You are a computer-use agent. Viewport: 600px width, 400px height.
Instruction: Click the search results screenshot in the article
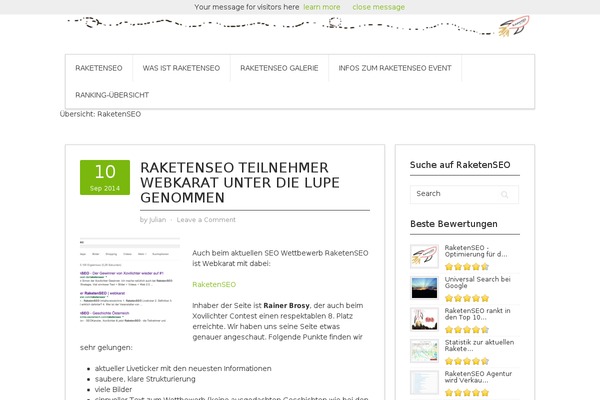coord(130,280)
